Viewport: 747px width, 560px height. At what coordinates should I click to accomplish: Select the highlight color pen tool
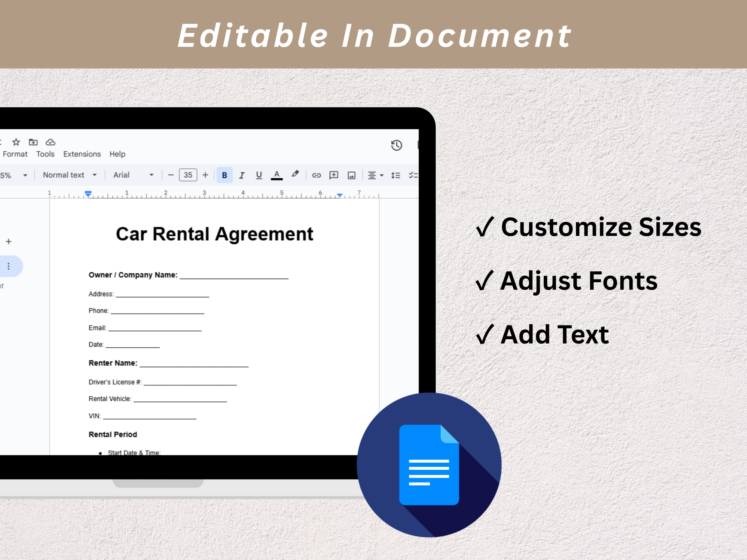point(295,174)
